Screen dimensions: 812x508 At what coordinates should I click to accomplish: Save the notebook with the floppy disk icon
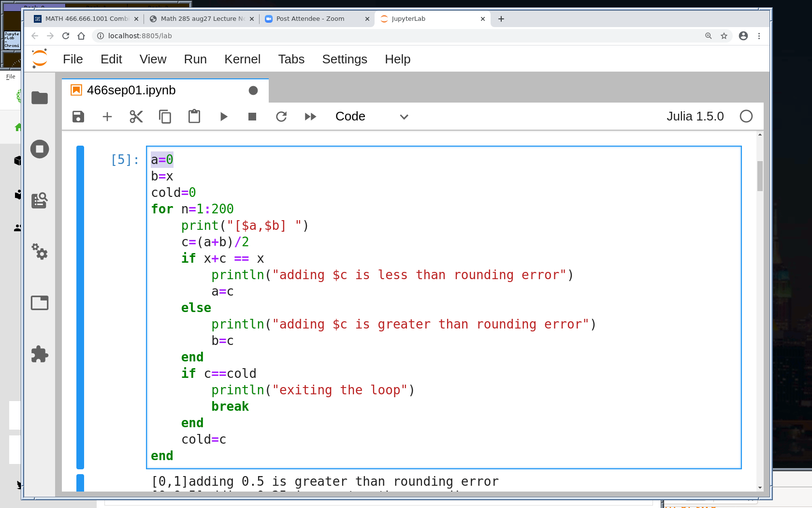coord(78,117)
